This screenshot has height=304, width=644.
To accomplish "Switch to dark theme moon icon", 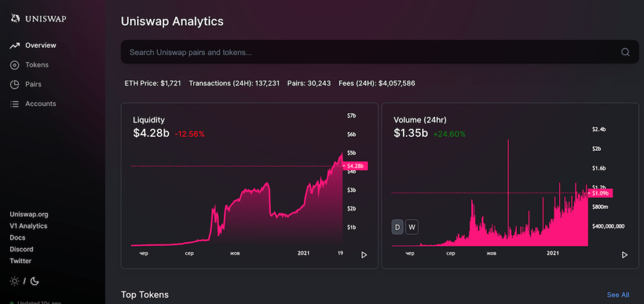I will [35, 281].
